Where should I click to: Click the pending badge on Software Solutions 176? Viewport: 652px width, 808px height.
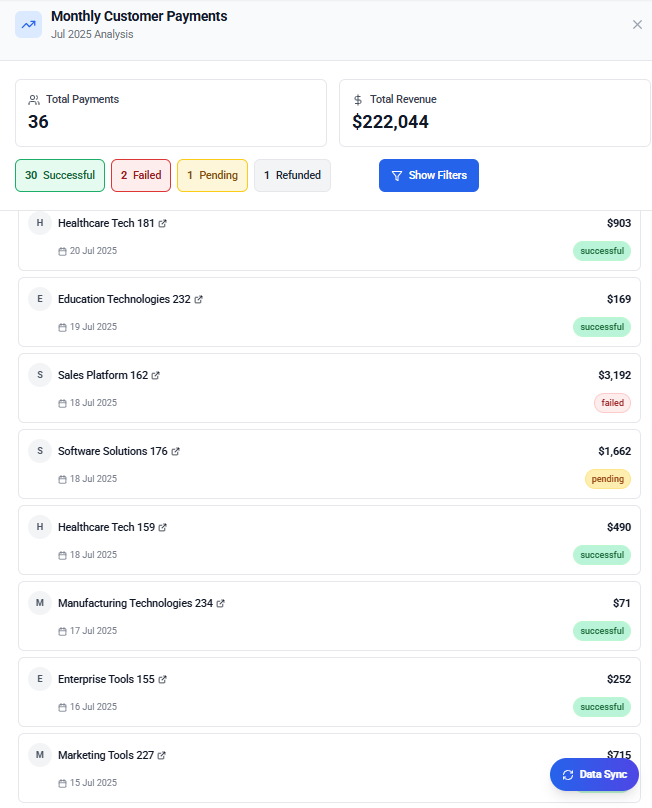pos(608,479)
